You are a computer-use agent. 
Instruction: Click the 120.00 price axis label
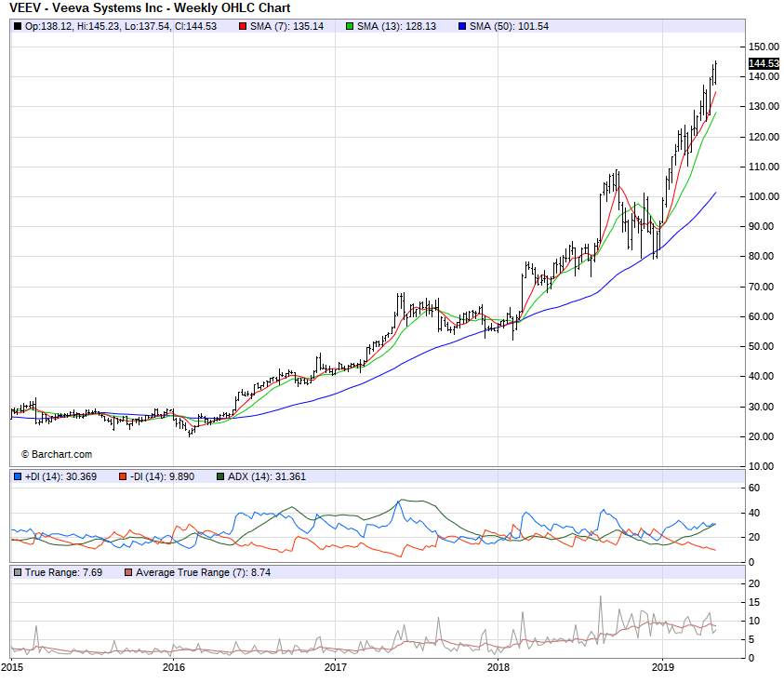(764, 137)
